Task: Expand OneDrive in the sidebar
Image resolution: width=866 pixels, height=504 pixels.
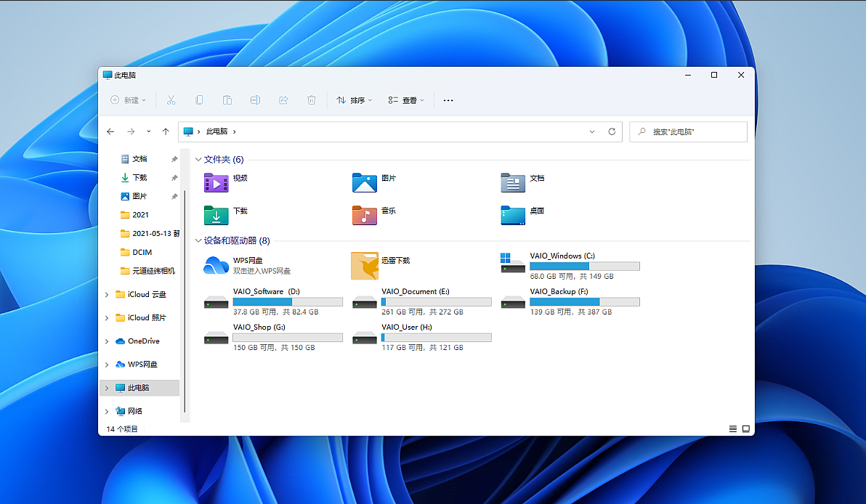Action: [107, 341]
